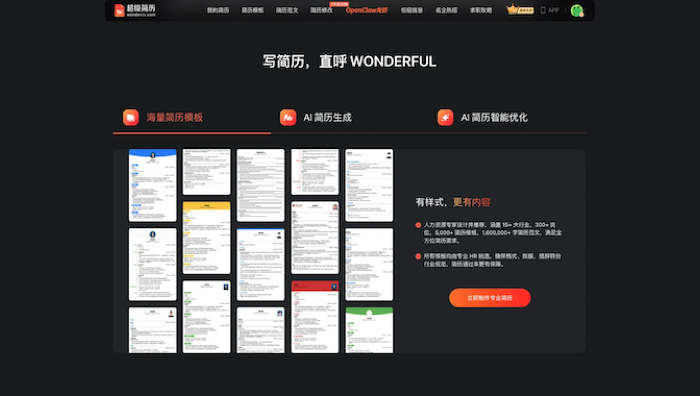Go to 简历范文 in the top navigation
The width and height of the screenshot is (700, 396).
pos(287,10)
